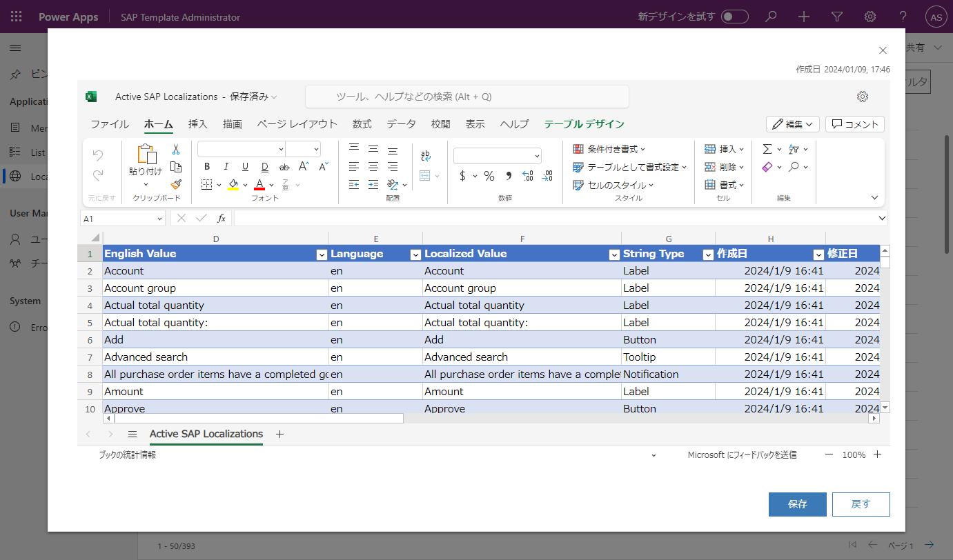
Task: Apply comma style number format
Action: (x=509, y=176)
